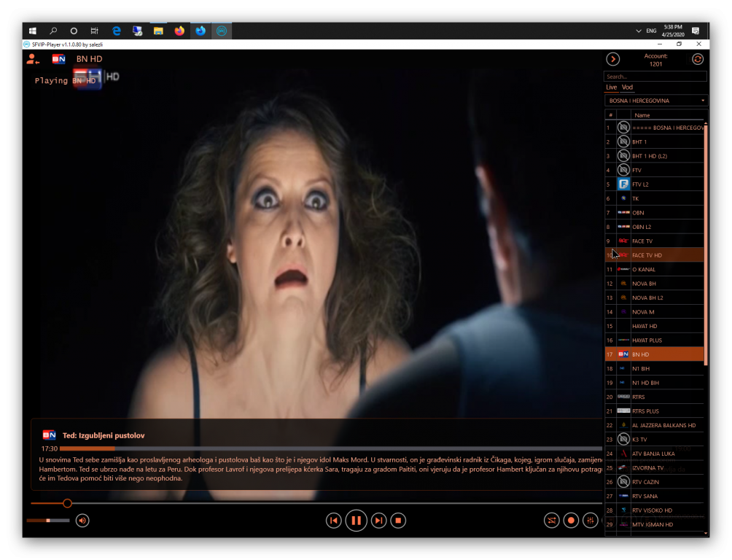
Task: Click the channel search field
Action: pyautogui.click(x=655, y=77)
